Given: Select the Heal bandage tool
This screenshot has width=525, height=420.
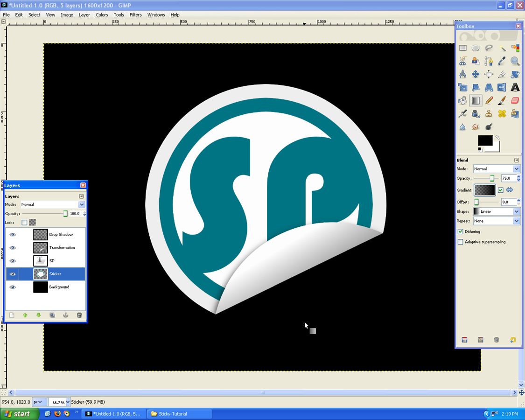Looking at the screenshot, I should [502, 114].
